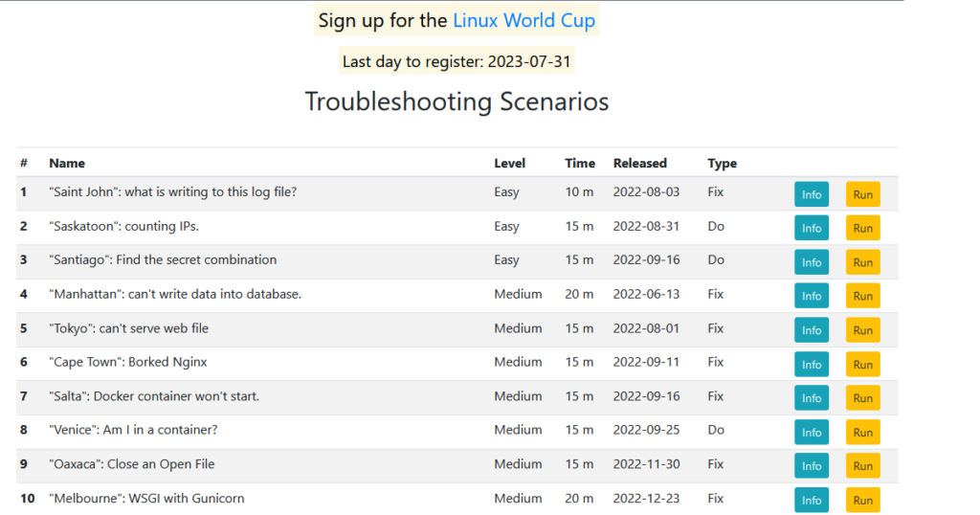980x515 pixels.
Task: Run the Santiago scenario
Action: click(862, 262)
